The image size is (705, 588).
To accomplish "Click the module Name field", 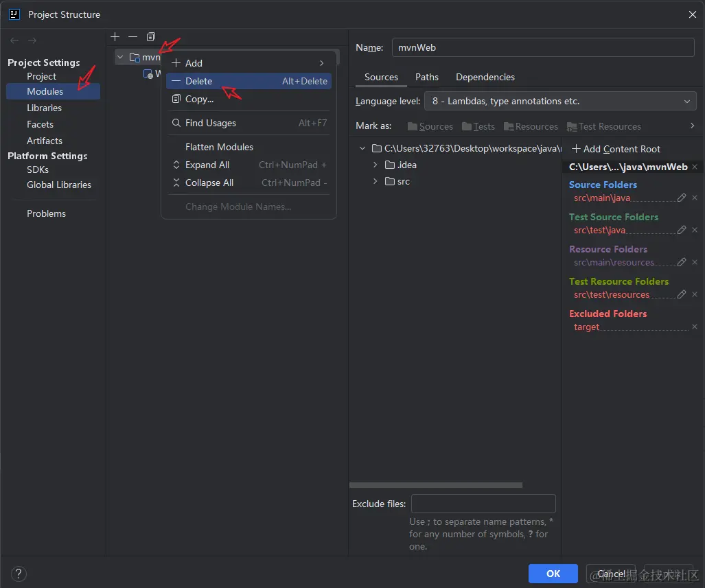I will coord(543,47).
